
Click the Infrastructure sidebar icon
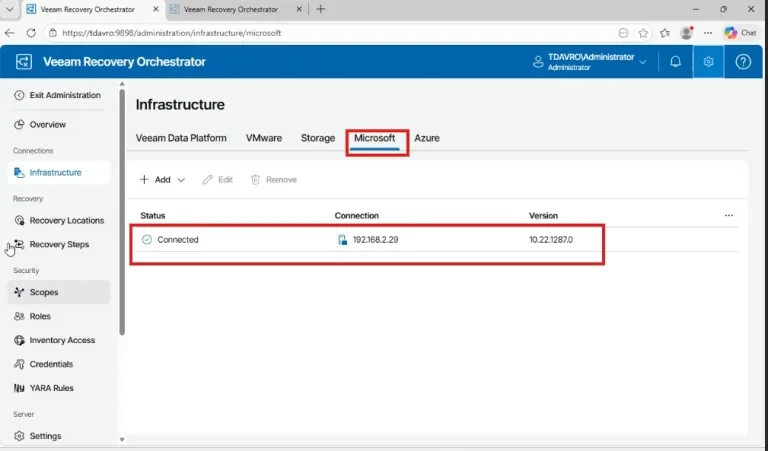point(19,172)
